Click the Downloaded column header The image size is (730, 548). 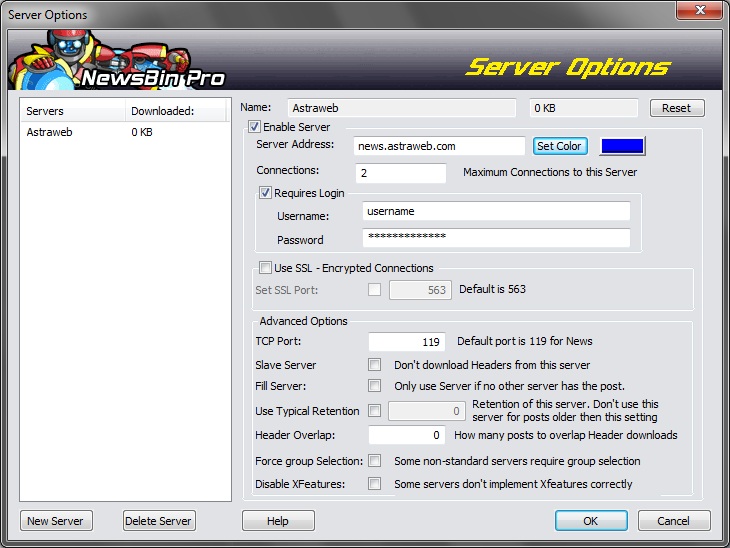pyautogui.click(x=176, y=111)
